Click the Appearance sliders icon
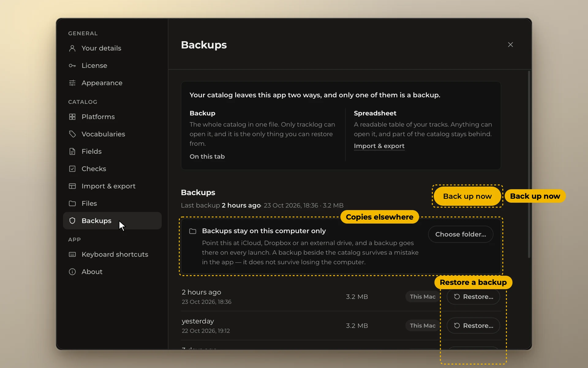Viewport: 588px width, 368px height. (x=72, y=83)
